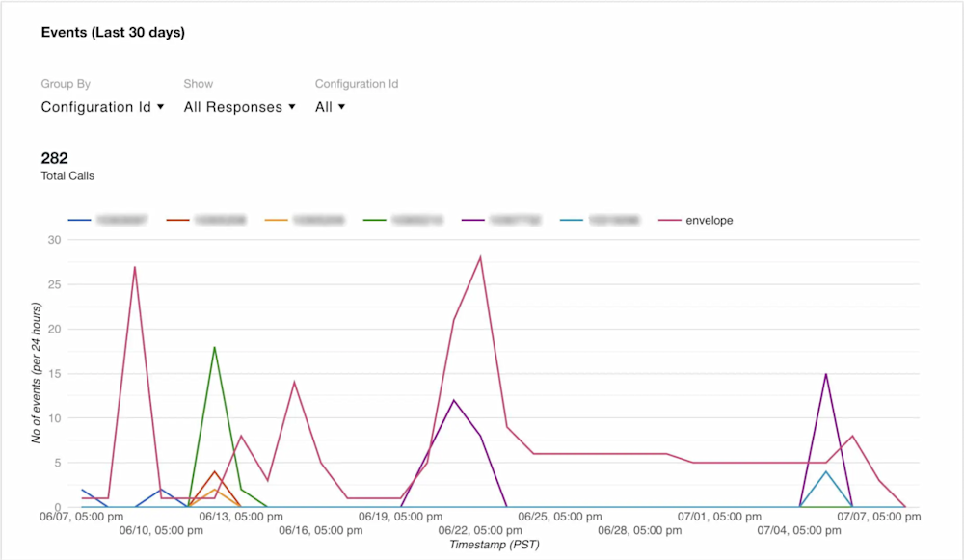Viewport: 964px width, 560px height.
Task: Click the Events (Last 30 days) heading
Action: click(113, 32)
